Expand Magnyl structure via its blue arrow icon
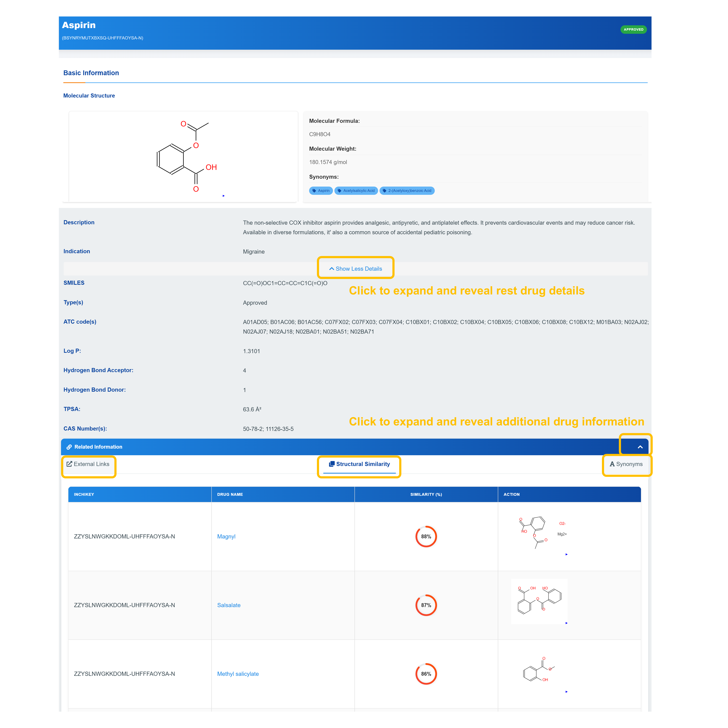The image size is (728, 728). pos(566,554)
